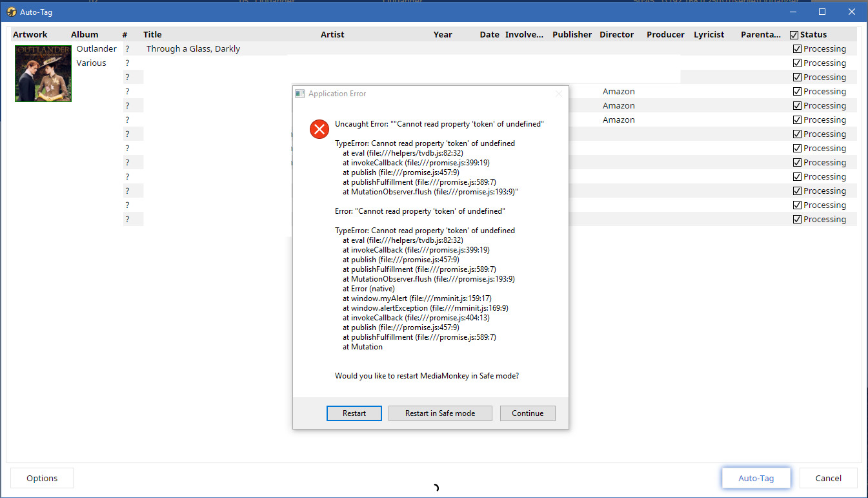The width and height of the screenshot is (868, 498).
Task: Select the Outlander album artwork thumbnail
Action: [x=43, y=73]
